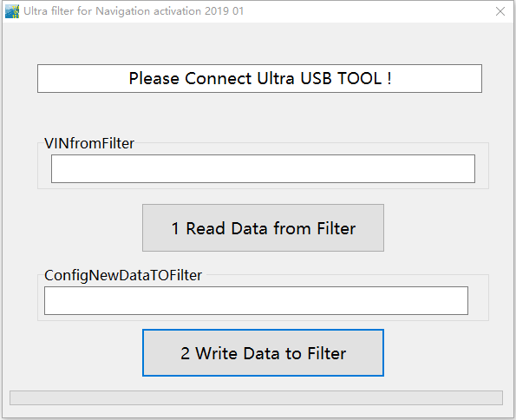The image size is (516, 420).
Task: Click the 'USB TOOL' text in status banner
Action: pyautogui.click(x=342, y=78)
